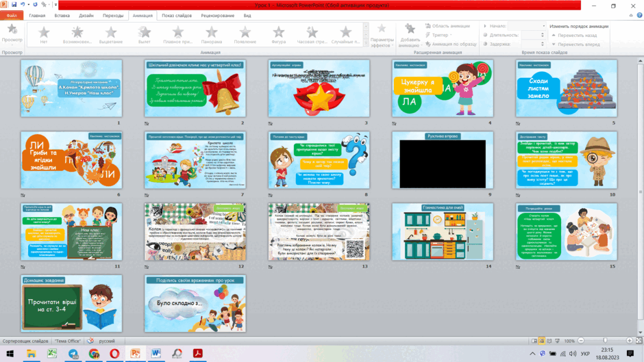Adjust the zoom slider handle
The width and height of the screenshot is (644, 362).
tap(605, 341)
